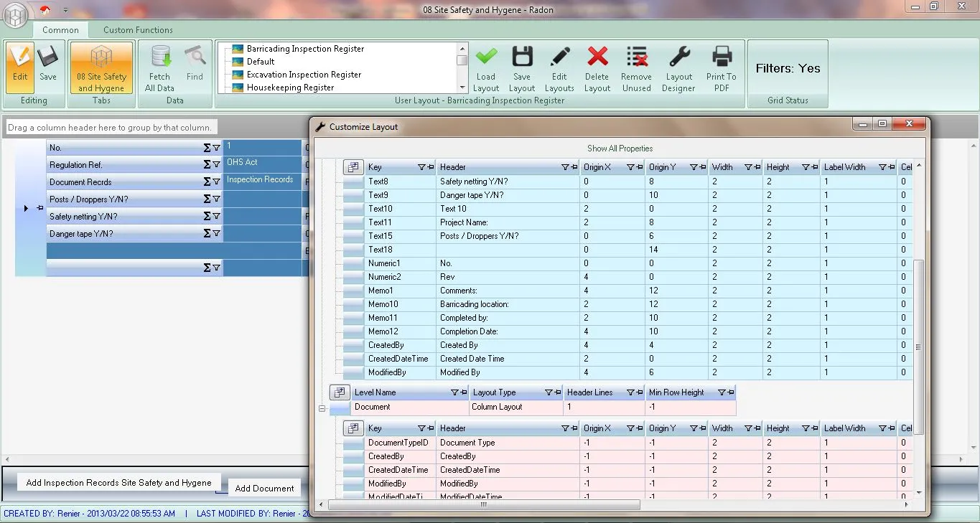Open Edit Layouts pencil tool
The width and height of the screenshot is (980, 523).
tap(559, 67)
